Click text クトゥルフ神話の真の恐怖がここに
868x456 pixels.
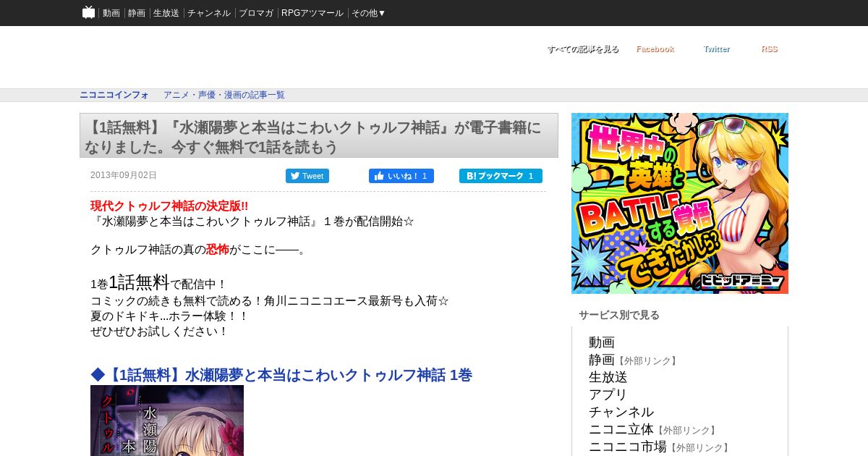[x=200, y=250]
